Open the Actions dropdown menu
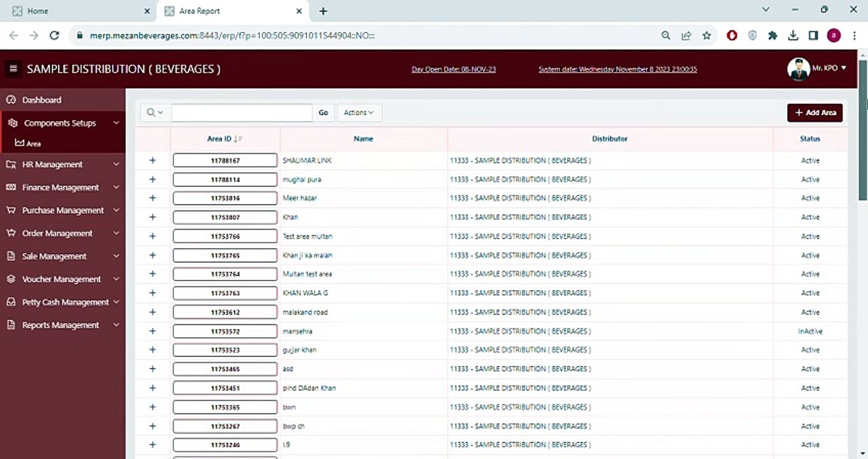The width and height of the screenshot is (868, 459). [359, 113]
